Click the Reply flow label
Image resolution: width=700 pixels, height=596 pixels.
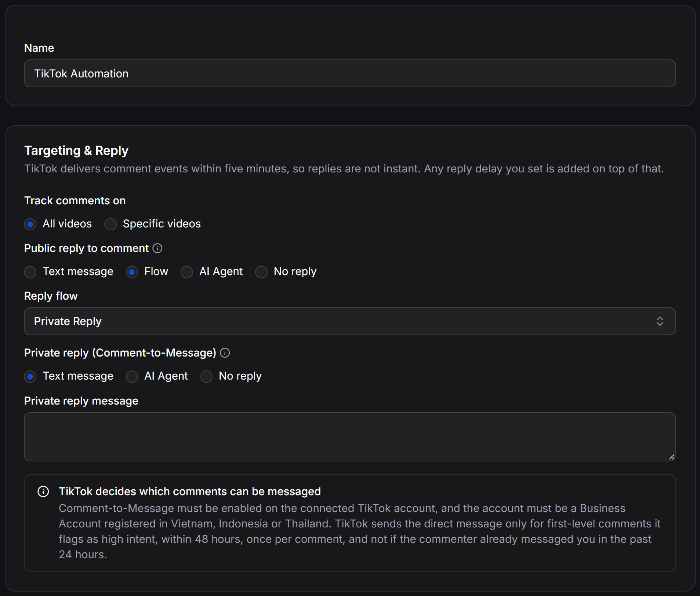click(51, 296)
